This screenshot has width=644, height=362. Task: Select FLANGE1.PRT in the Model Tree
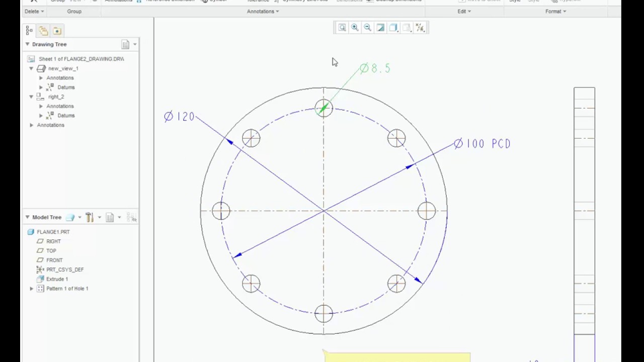pyautogui.click(x=53, y=232)
